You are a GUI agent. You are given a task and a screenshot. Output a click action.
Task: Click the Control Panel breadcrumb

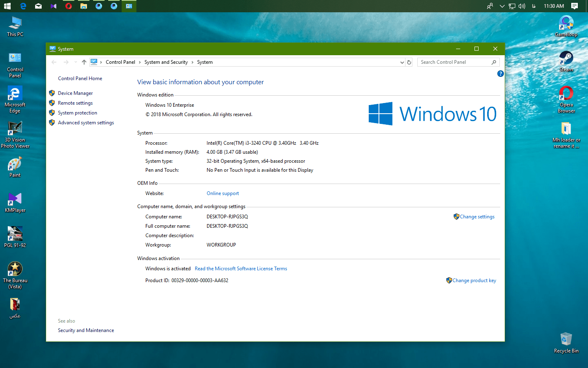click(x=120, y=62)
